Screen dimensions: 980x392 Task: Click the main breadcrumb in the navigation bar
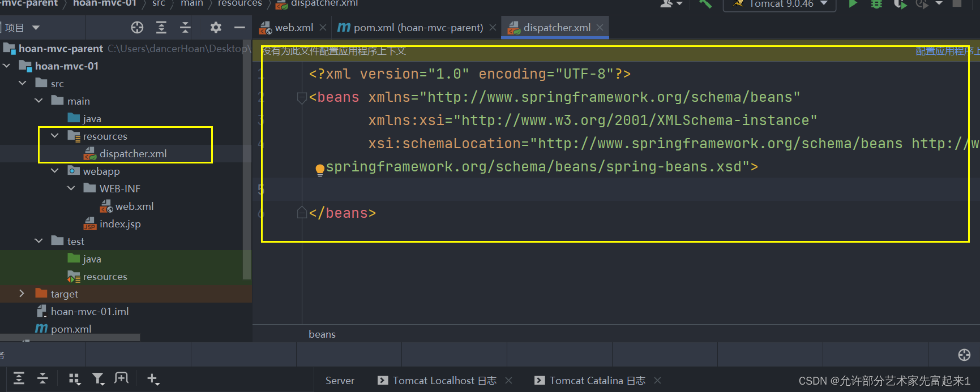click(191, 3)
